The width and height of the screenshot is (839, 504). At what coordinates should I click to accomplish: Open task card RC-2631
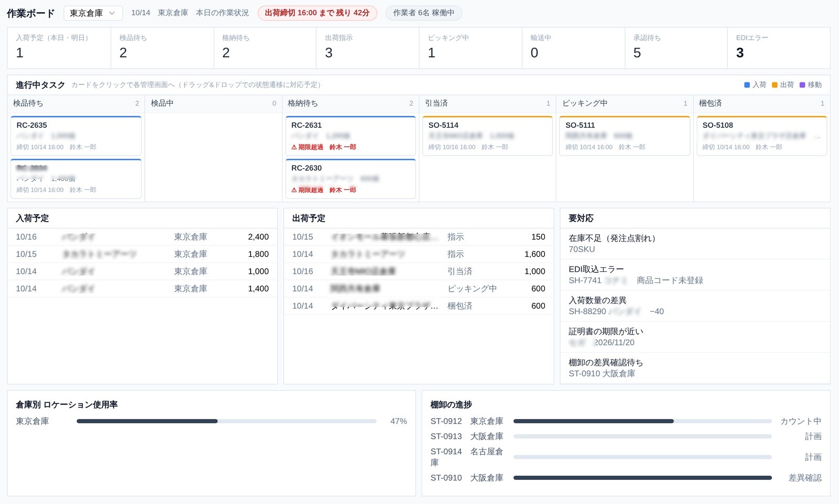tap(351, 136)
